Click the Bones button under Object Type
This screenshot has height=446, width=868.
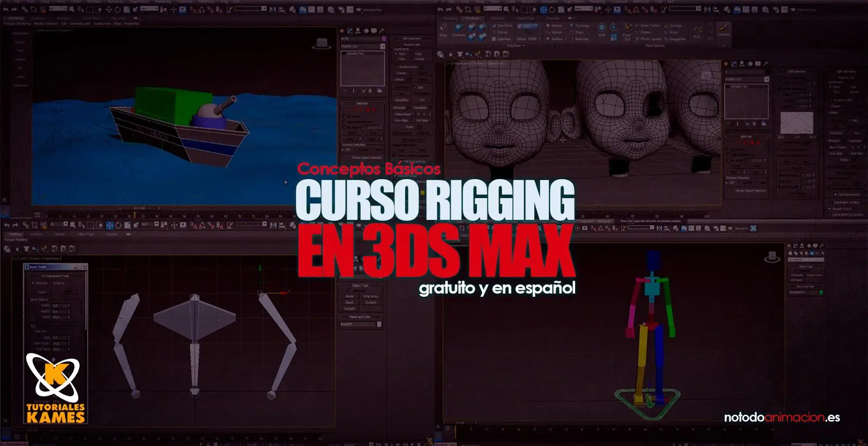pos(349,296)
